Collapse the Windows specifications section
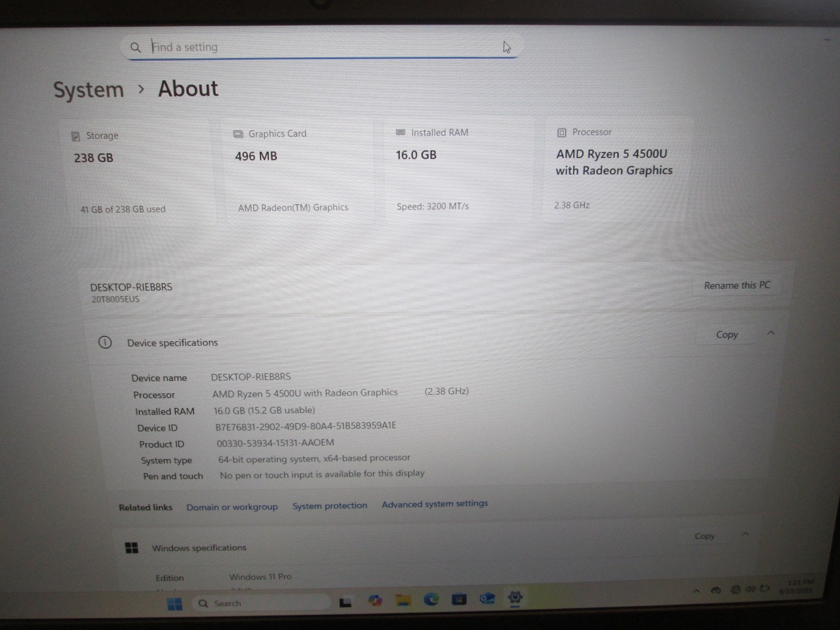 tap(745, 534)
